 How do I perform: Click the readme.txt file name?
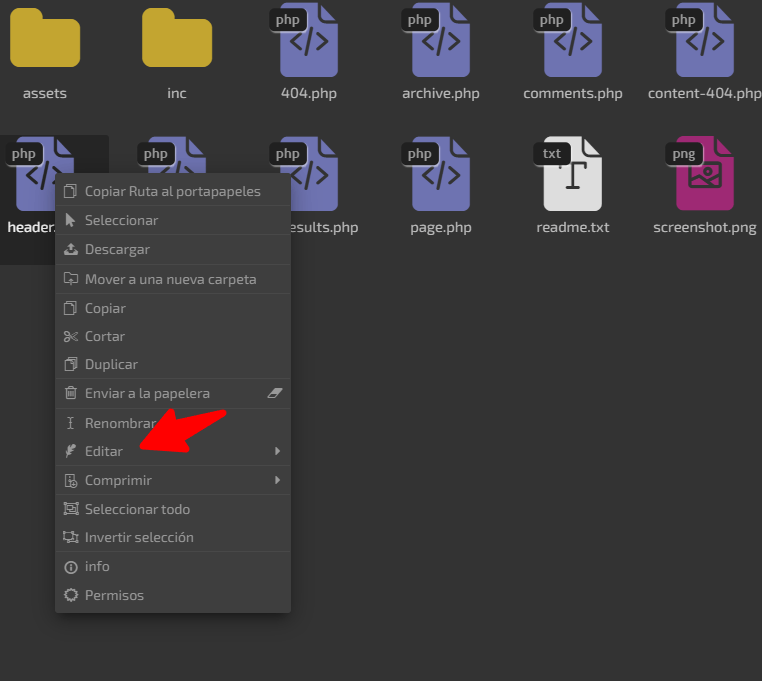572,227
